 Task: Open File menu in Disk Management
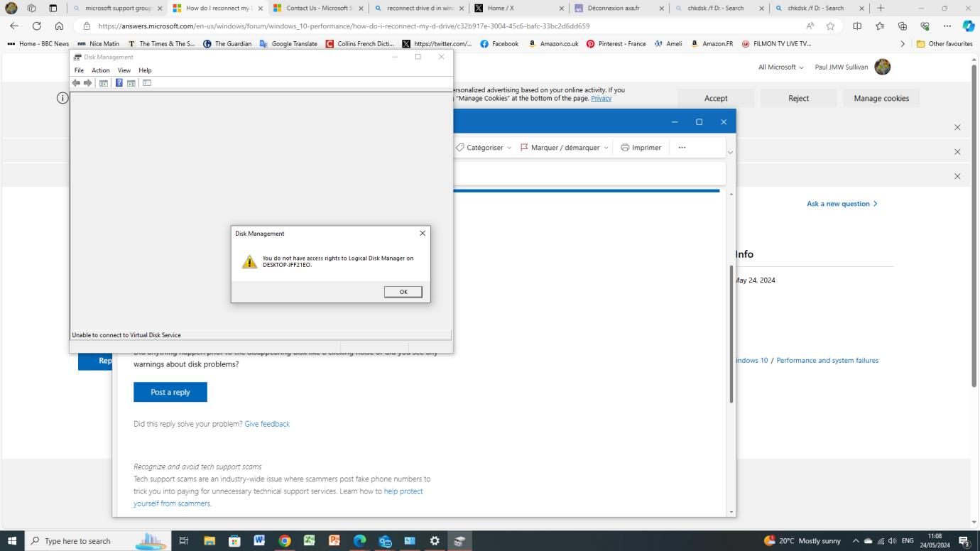pos(79,70)
